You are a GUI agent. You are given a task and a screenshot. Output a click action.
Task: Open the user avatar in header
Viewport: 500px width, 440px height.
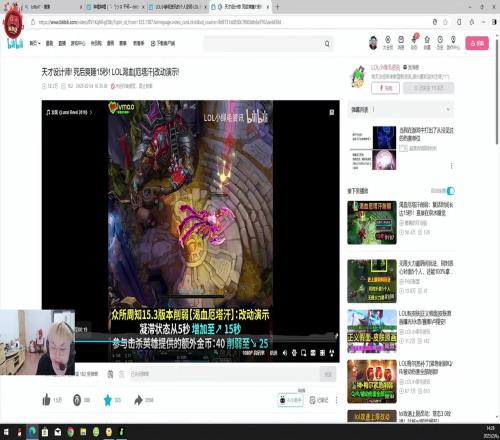(373, 43)
